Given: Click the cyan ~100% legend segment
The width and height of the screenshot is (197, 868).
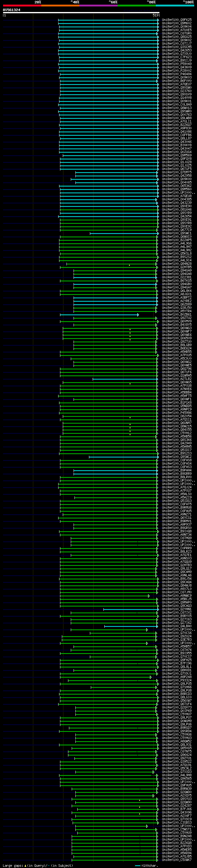Looking at the screenshot, I should (175, 6).
